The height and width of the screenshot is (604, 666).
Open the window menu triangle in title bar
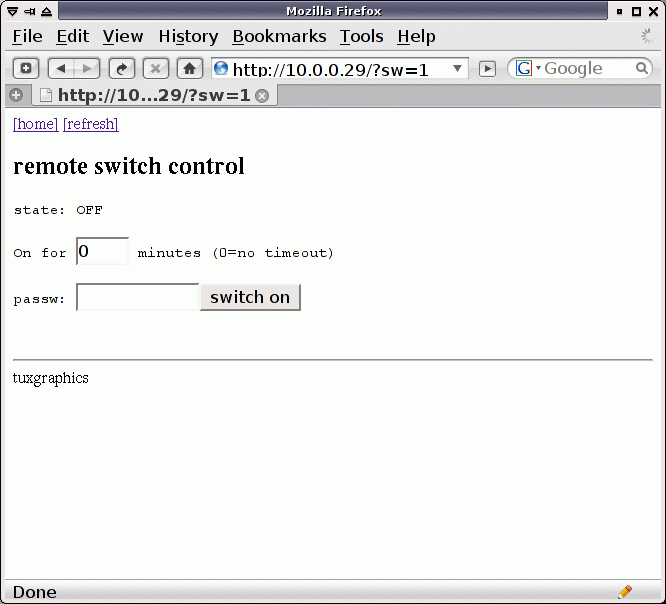click(13, 11)
